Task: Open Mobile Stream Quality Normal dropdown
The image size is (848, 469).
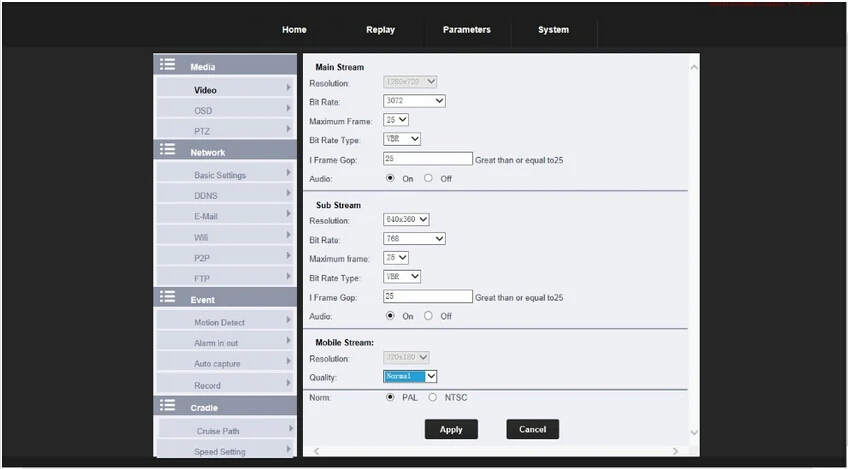Action: (410, 376)
